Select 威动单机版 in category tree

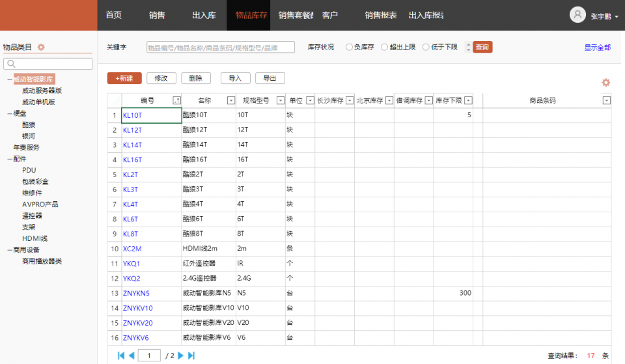pyautogui.click(x=38, y=102)
